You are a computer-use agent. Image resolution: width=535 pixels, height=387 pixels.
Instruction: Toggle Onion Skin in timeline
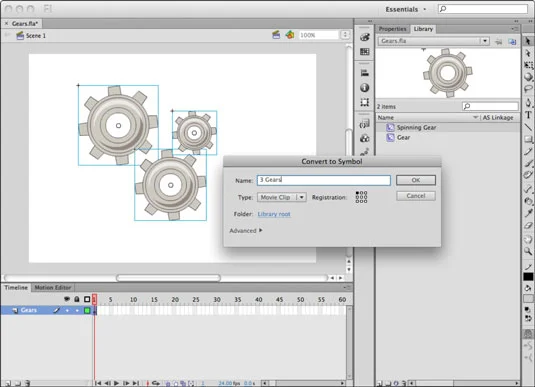point(168,384)
